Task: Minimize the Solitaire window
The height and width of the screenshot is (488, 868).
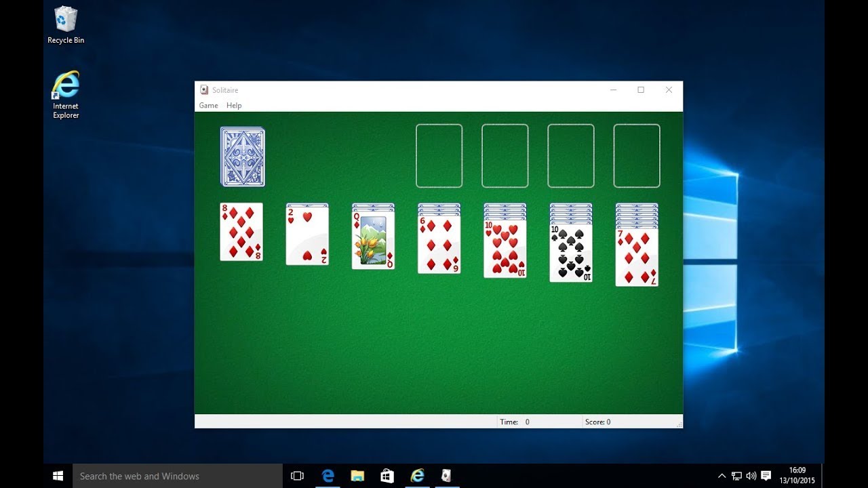Action: pos(613,89)
